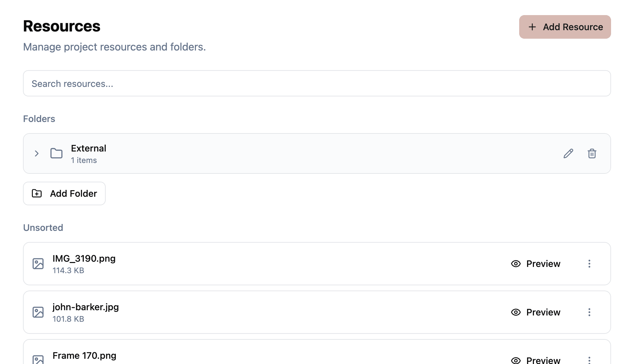Viewport: 636px width, 364px height.
Task: Expand the External folder chevron
Action: [x=36, y=153]
